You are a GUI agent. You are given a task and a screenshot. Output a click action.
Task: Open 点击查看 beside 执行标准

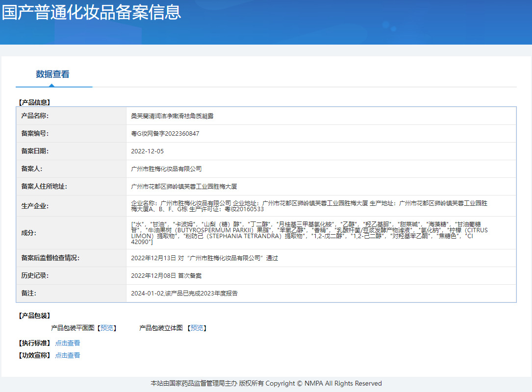[x=68, y=343]
